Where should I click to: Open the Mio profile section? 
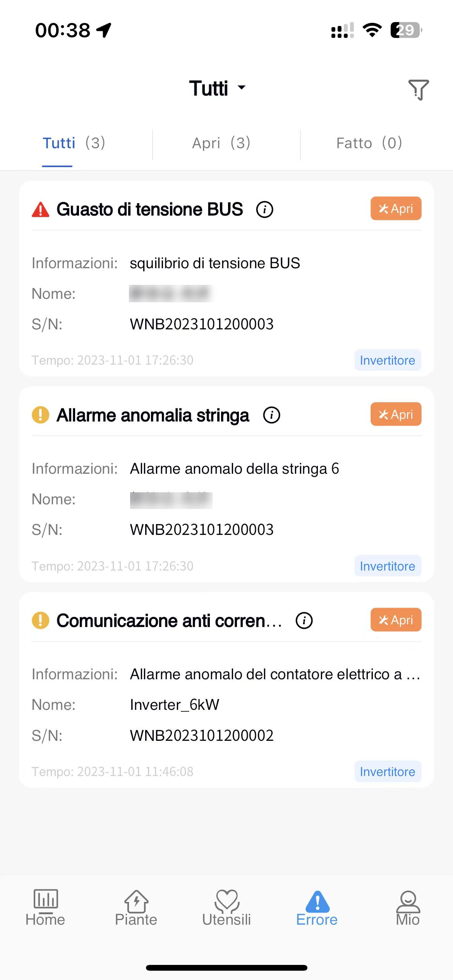click(408, 908)
